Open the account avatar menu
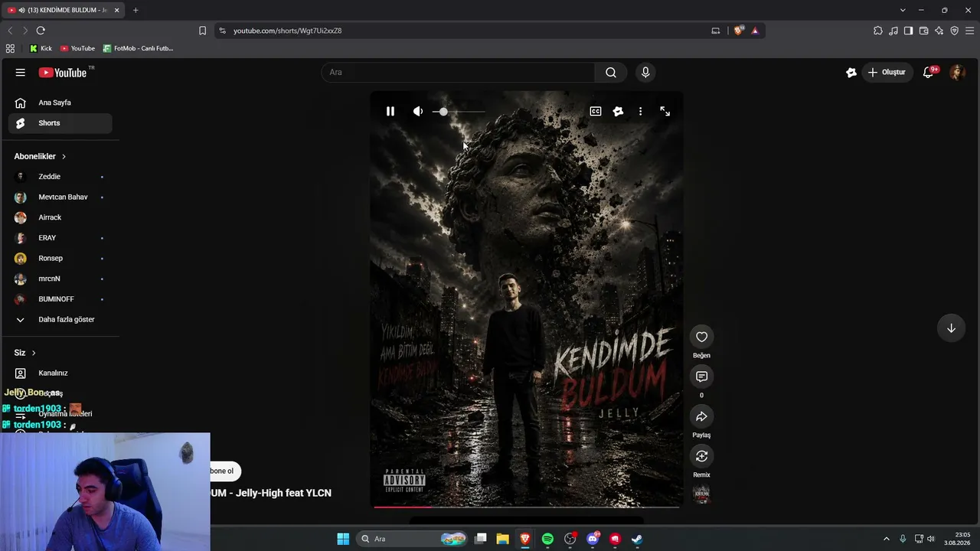 (x=957, y=73)
